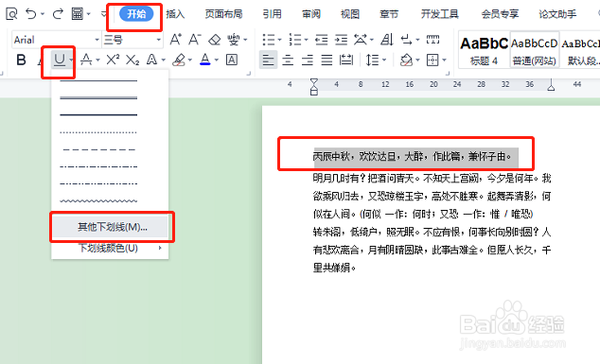600x364 pixels.
Task: Open numbering style dropdown arrow
Action: click(x=306, y=40)
